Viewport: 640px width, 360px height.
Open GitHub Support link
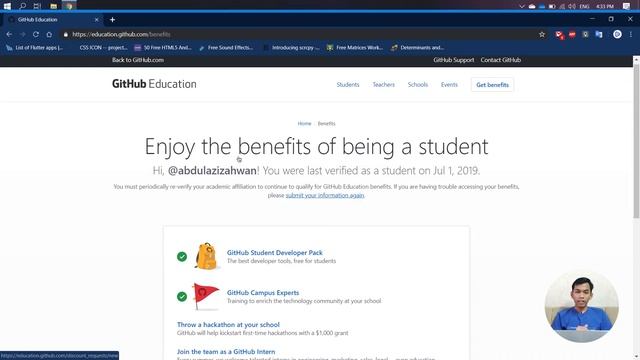pyautogui.click(x=453, y=60)
